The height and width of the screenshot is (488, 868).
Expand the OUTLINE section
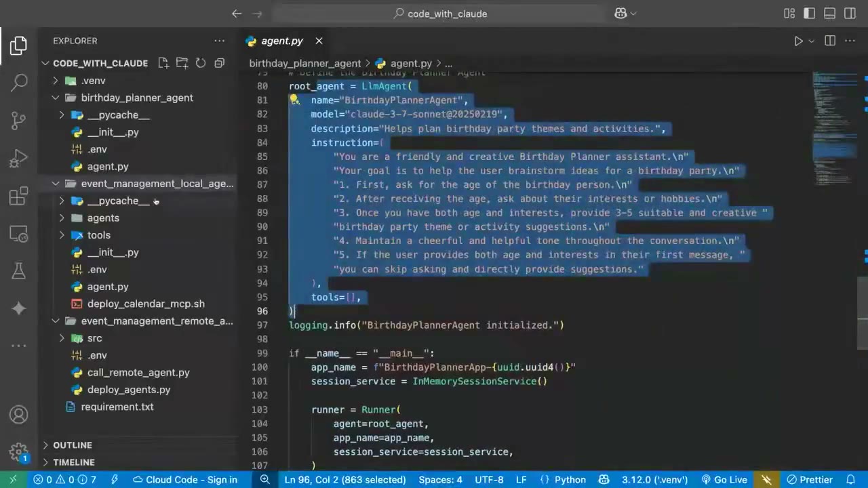point(73,445)
